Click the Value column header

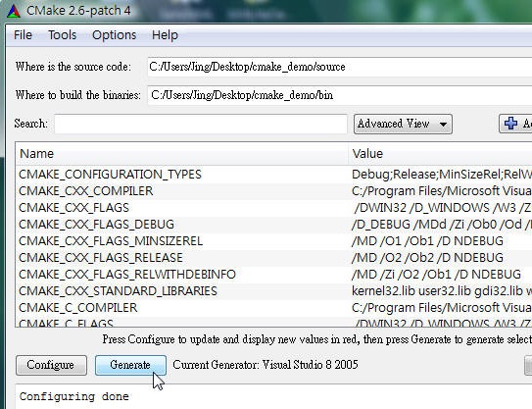pyautogui.click(x=440, y=154)
